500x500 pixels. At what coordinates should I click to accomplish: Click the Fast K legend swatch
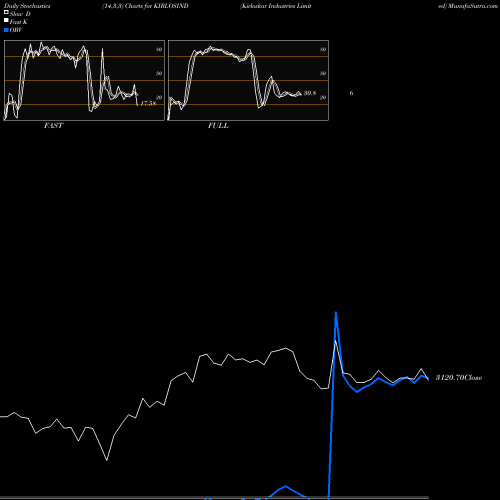[x=6, y=20]
